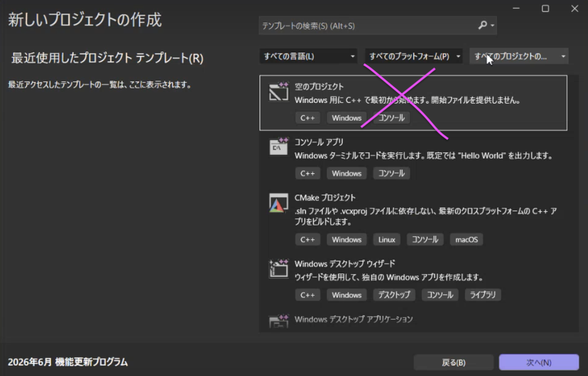Maximize the new project dialog window
The image size is (588, 376).
tap(545, 8)
